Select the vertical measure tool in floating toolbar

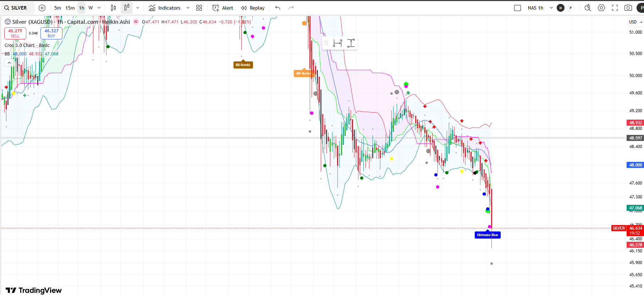tap(351, 43)
